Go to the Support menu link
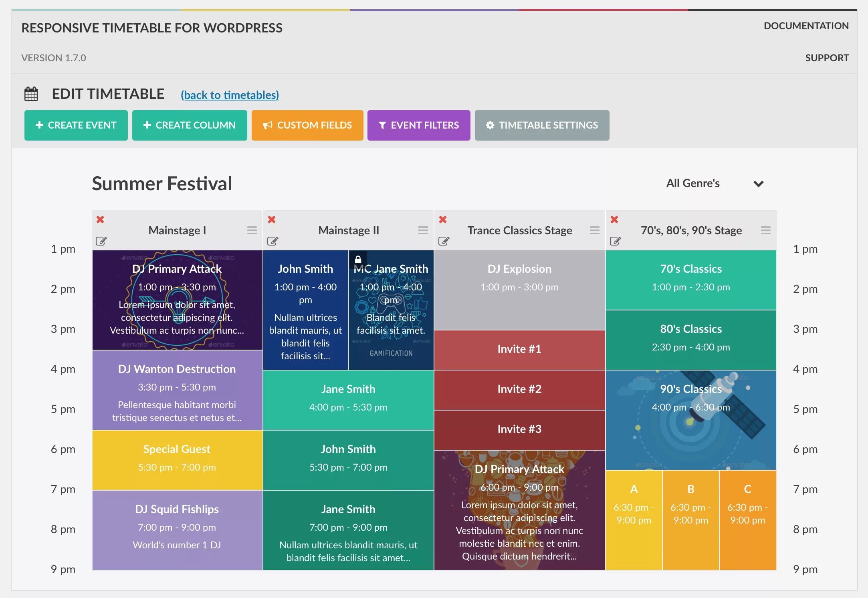 coord(827,58)
